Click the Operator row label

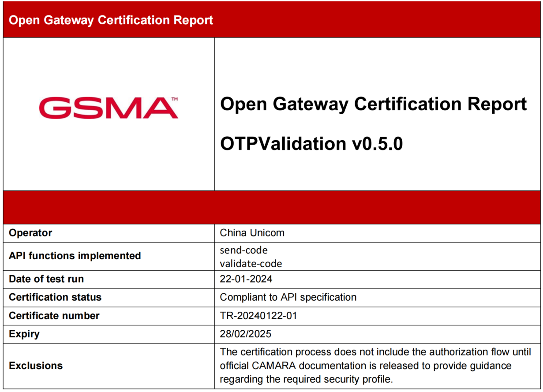26,233
